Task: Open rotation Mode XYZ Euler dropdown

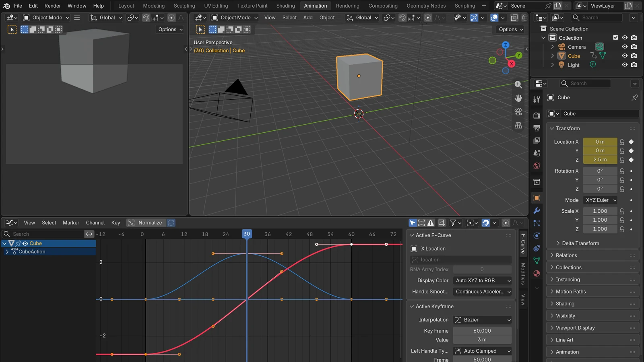Action: pyautogui.click(x=601, y=200)
